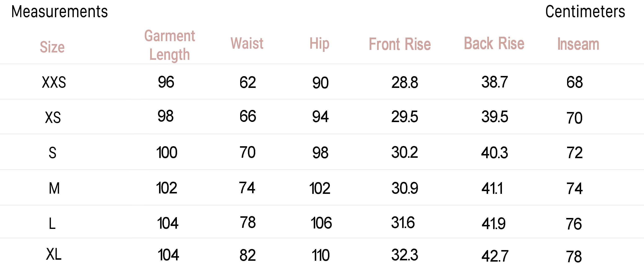Select the XXS size row label

54,82
